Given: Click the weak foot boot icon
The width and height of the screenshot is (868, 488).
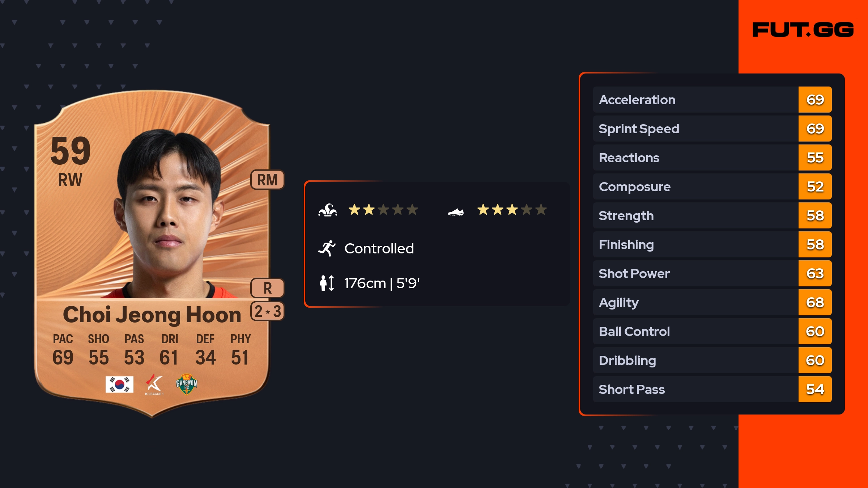Looking at the screenshot, I should pos(455,212).
